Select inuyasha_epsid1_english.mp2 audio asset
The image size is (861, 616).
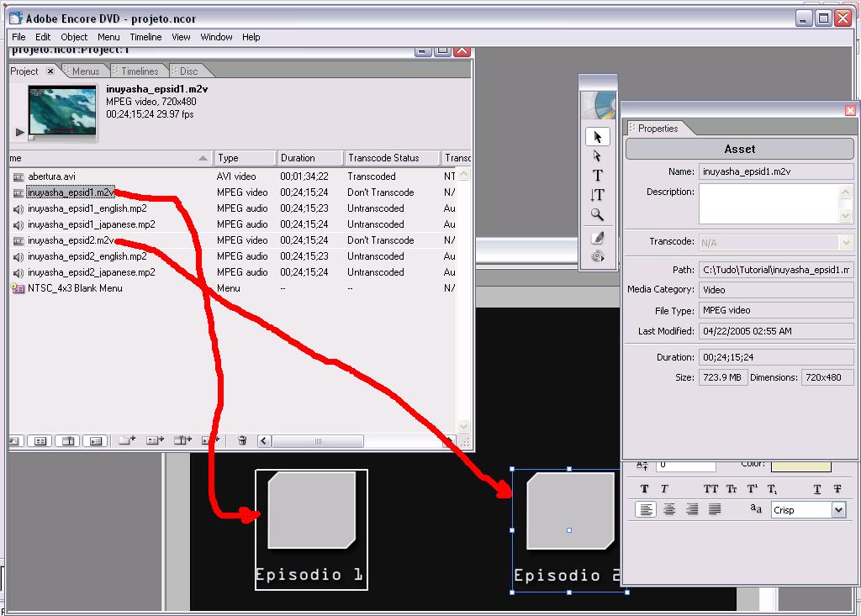pyautogui.click(x=87, y=208)
